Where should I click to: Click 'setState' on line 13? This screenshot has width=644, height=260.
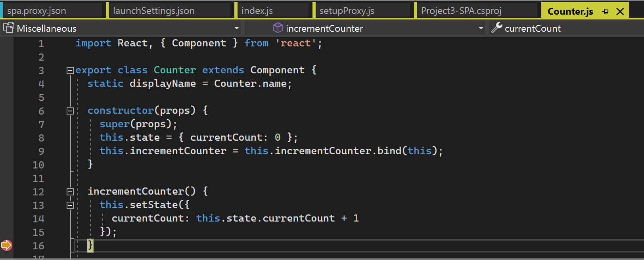pyautogui.click(x=154, y=205)
